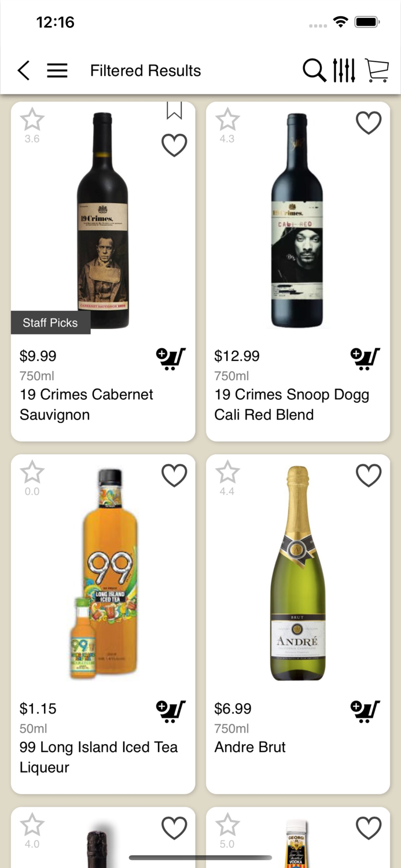Go back with the left chevron arrow
The width and height of the screenshot is (401, 868).
[23, 70]
